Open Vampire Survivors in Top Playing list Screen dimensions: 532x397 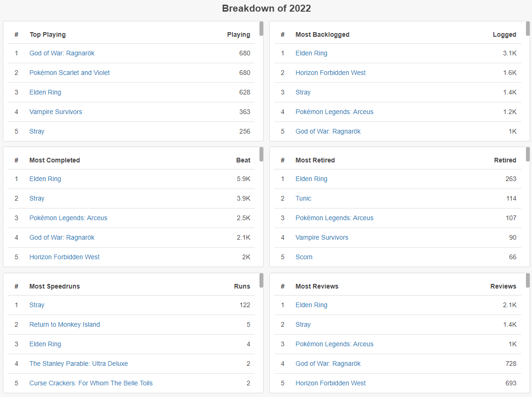point(55,112)
